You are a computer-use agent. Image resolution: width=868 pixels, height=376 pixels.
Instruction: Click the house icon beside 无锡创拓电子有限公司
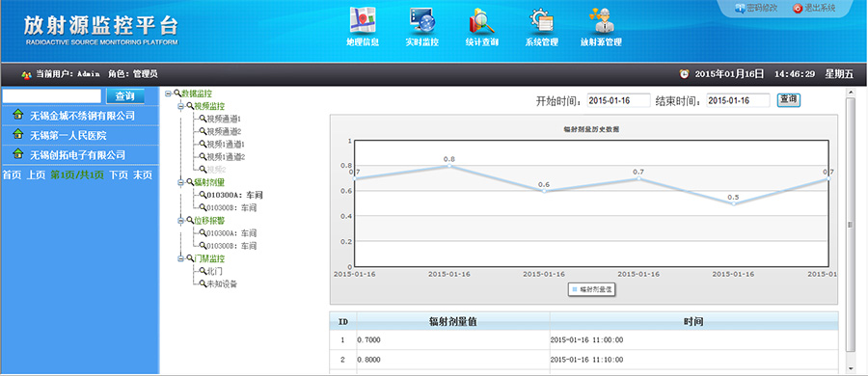coord(18,154)
